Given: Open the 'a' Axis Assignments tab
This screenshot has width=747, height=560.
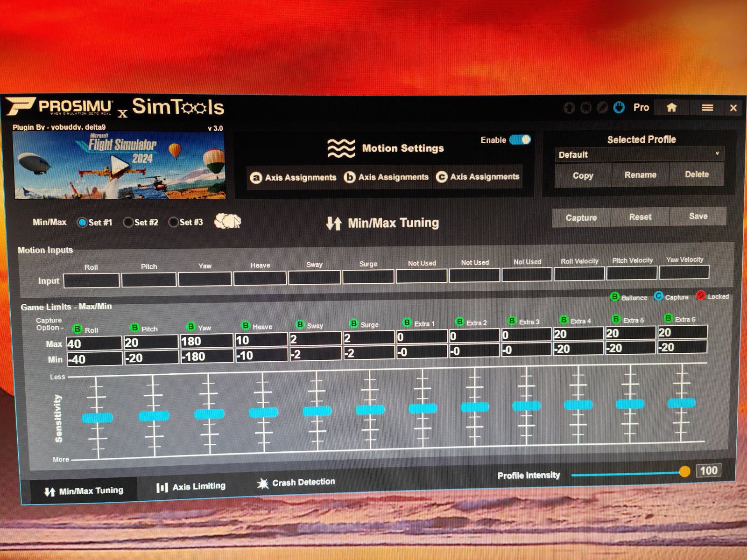Looking at the screenshot, I should [x=294, y=177].
